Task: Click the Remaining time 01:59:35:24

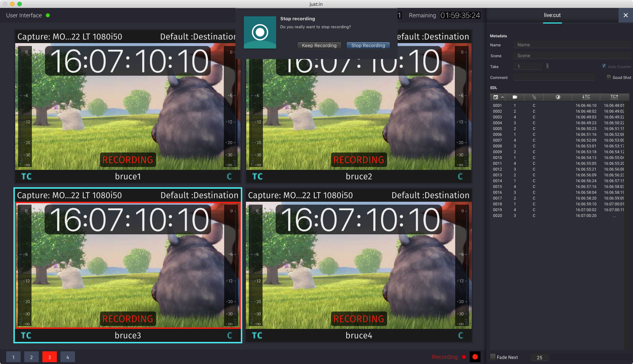Action: [x=460, y=15]
